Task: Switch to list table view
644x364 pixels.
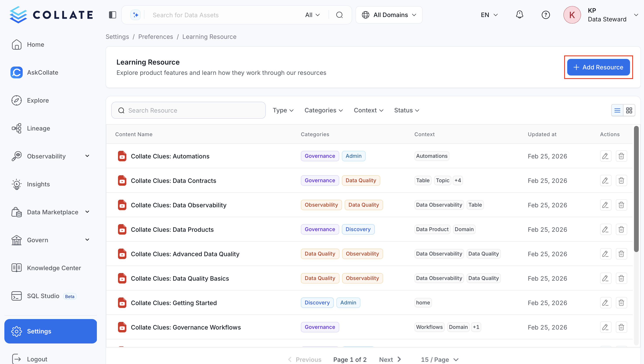Action: [x=617, y=110]
